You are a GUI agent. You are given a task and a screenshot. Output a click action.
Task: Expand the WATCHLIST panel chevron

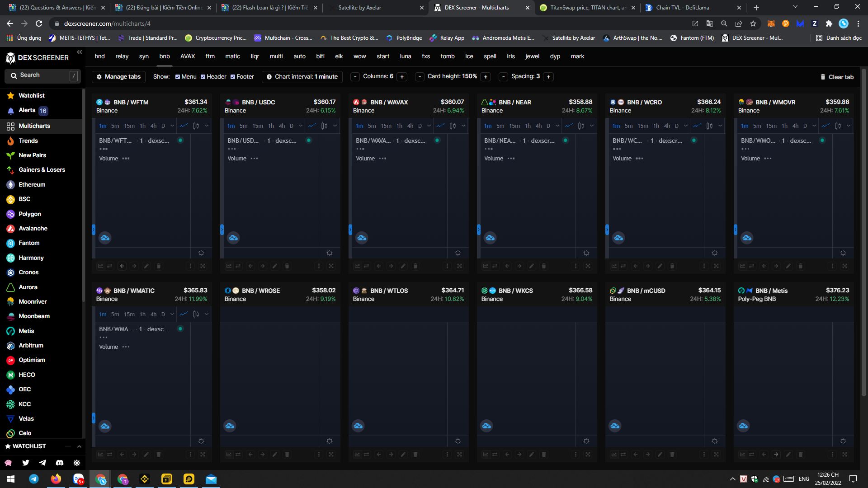click(x=79, y=446)
